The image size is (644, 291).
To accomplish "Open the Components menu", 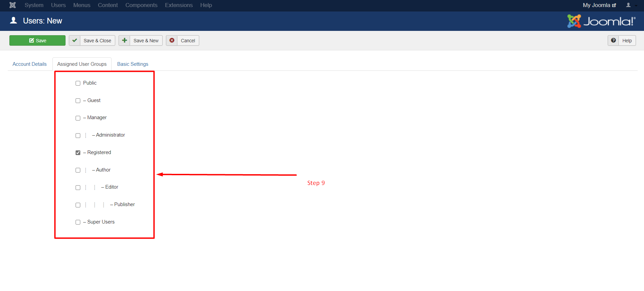I will pos(141,5).
